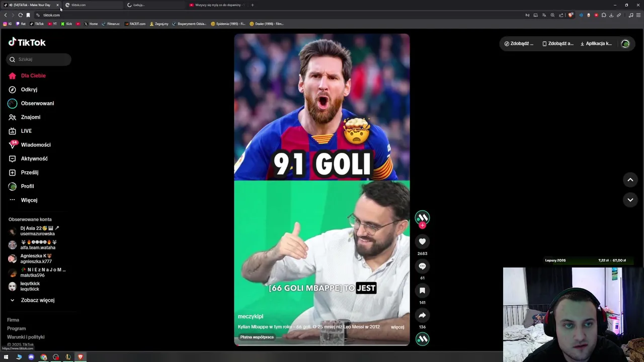Click the Szukaj search field
Viewport: 644px width, 362px height.
point(39,59)
